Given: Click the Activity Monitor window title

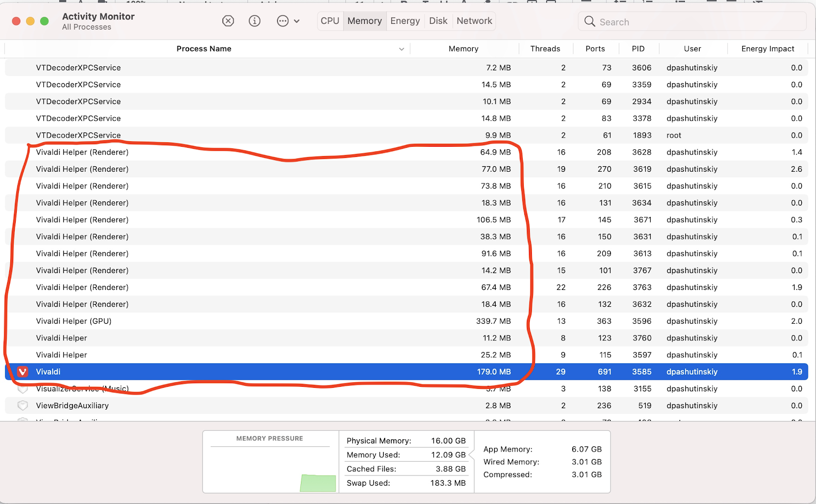Looking at the screenshot, I should [x=98, y=16].
